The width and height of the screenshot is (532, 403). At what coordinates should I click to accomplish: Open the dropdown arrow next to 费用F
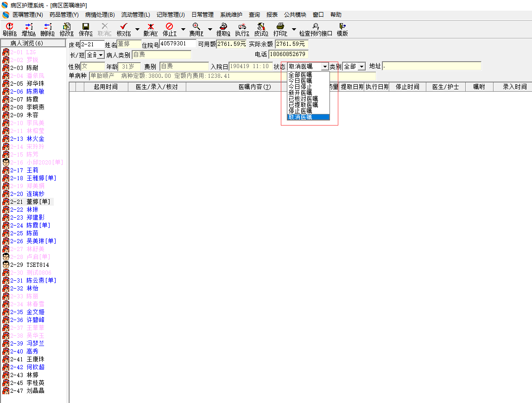210,30
